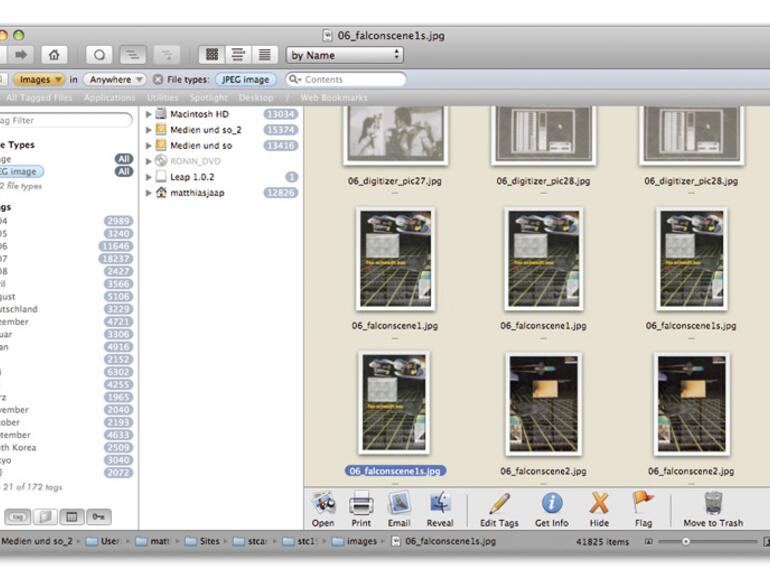Remove the File types filter with the x button
770x578 pixels.
tap(158, 79)
